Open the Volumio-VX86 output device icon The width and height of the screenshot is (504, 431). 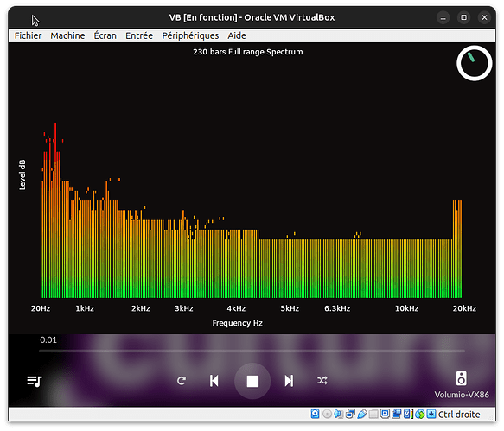click(462, 378)
